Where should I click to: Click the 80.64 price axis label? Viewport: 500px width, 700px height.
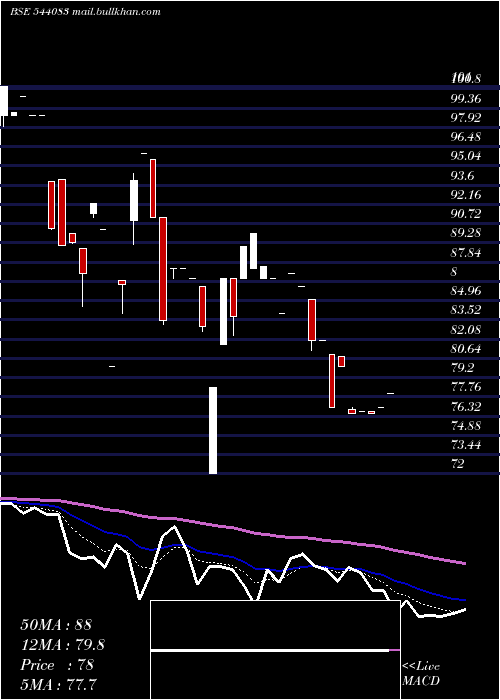coord(466,349)
